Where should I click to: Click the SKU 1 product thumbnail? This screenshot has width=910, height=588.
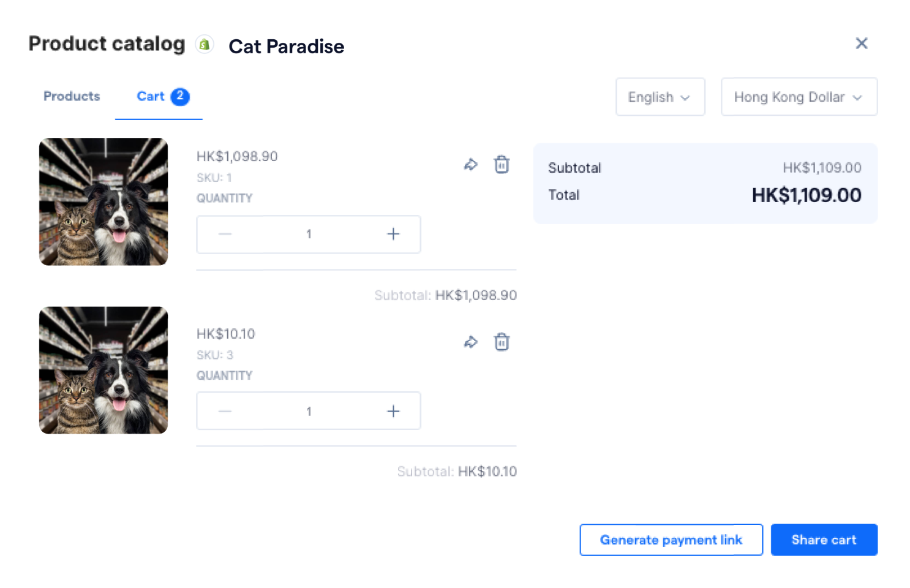pyautogui.click(x=103, y=202)
